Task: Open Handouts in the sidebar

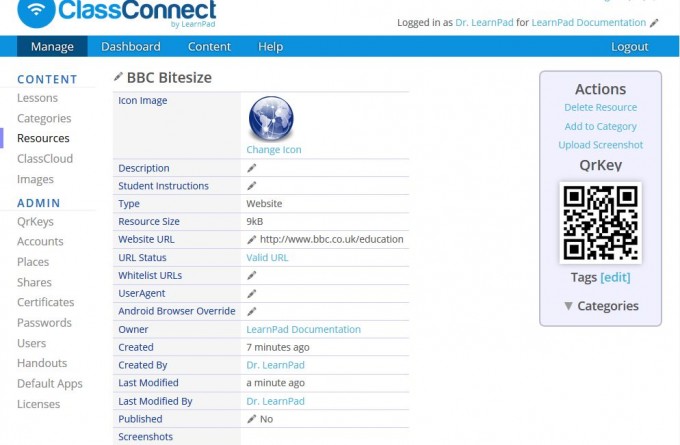Action: (x=42, y=363)
